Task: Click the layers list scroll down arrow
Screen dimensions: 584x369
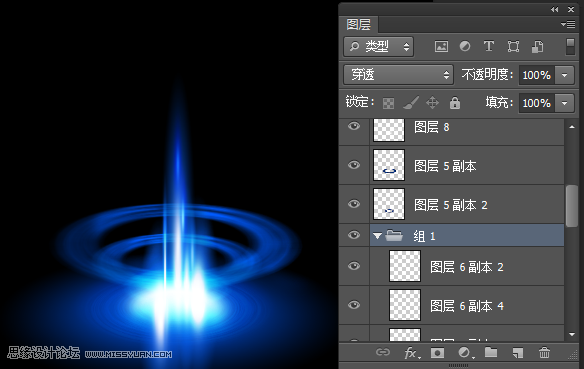Action: 572,334
